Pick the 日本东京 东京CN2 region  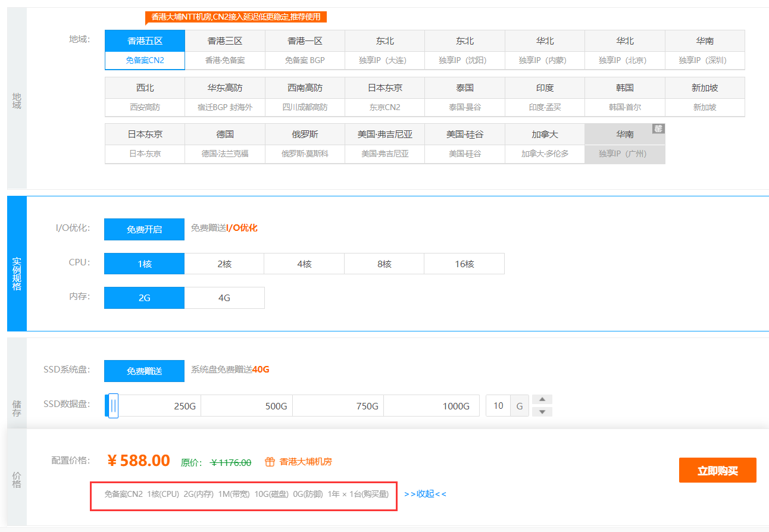click(384, 97)
